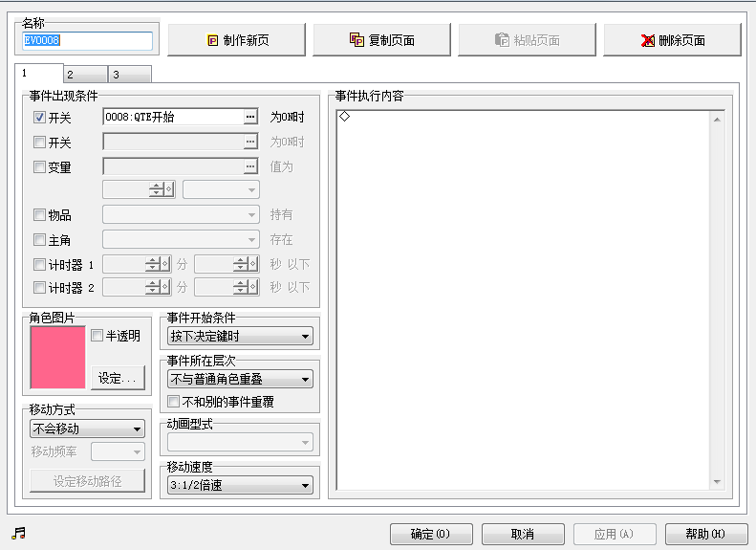
Task: Open the 主角 actor dropdown
Action: [x=182, y=239]
